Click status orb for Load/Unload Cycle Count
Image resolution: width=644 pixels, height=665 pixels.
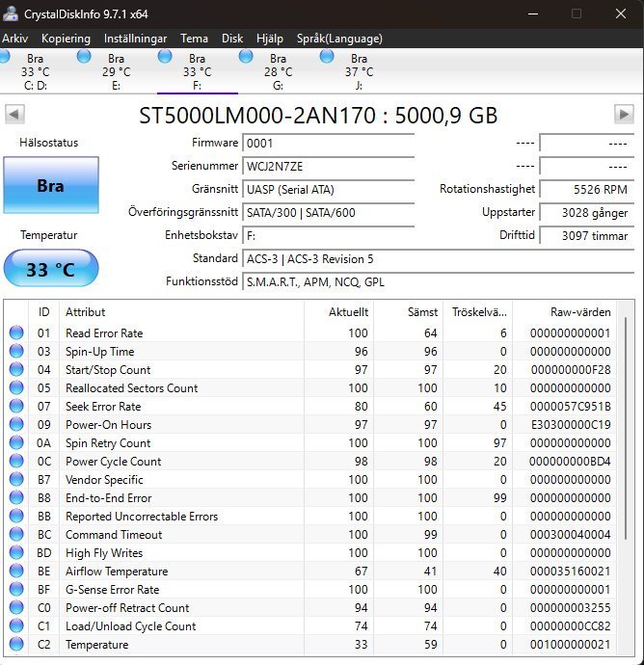(15, 626)
